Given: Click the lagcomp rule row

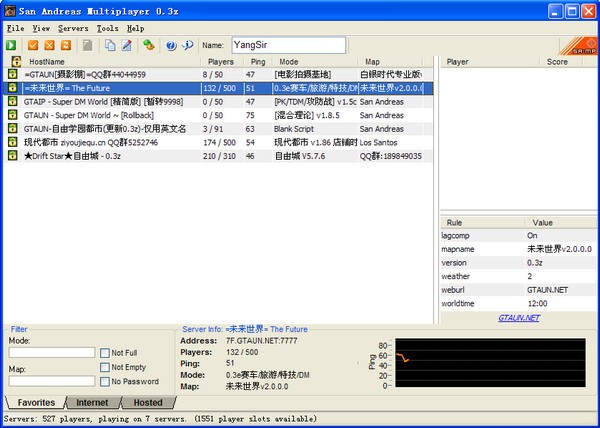Looking at the screenshot, I should pyautogui.click(x=518, y=236).
